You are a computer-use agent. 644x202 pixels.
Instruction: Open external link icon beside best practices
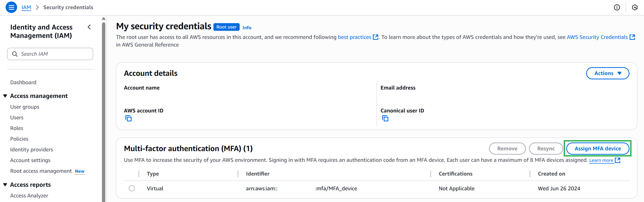[376, 37]
